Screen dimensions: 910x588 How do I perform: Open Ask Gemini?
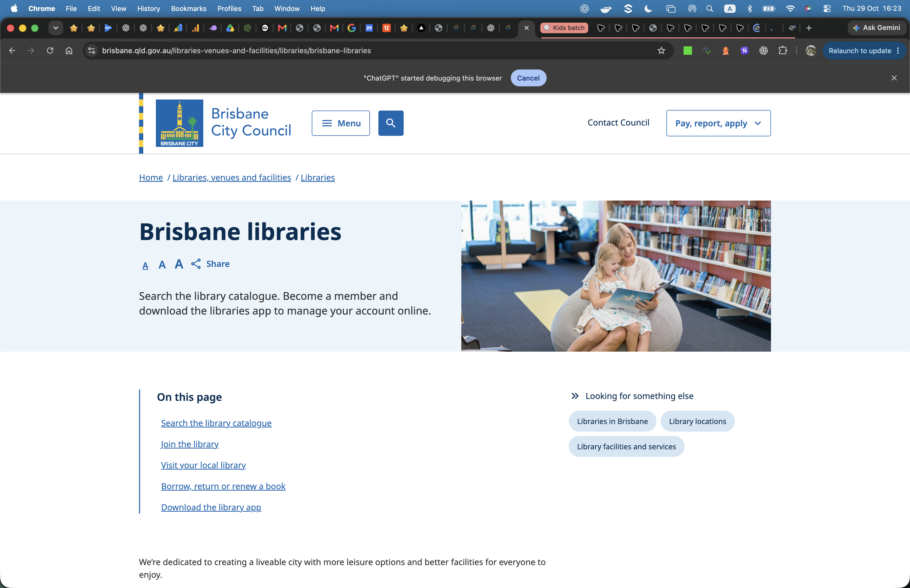click(x=877, y=27)
